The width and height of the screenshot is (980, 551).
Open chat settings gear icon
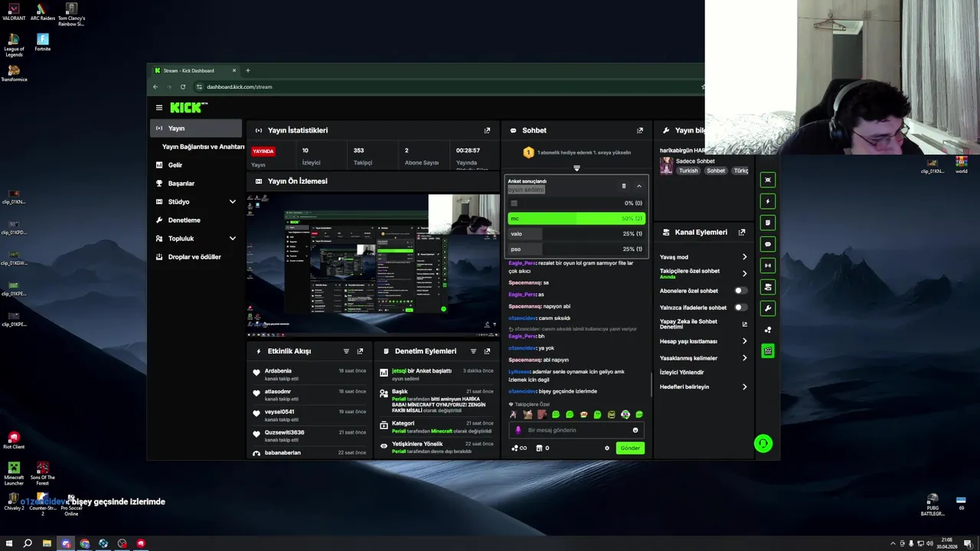607,448
